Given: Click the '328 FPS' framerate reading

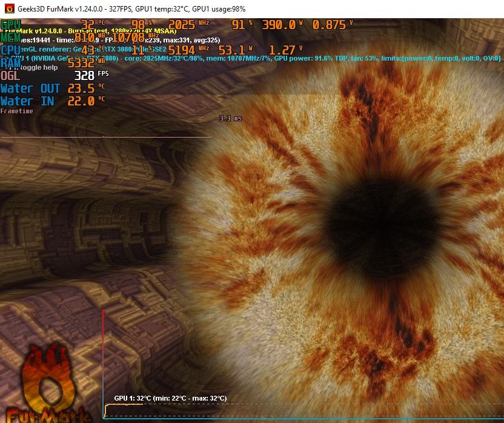Looking at the screenshot, I should click(x=91, y=75).
